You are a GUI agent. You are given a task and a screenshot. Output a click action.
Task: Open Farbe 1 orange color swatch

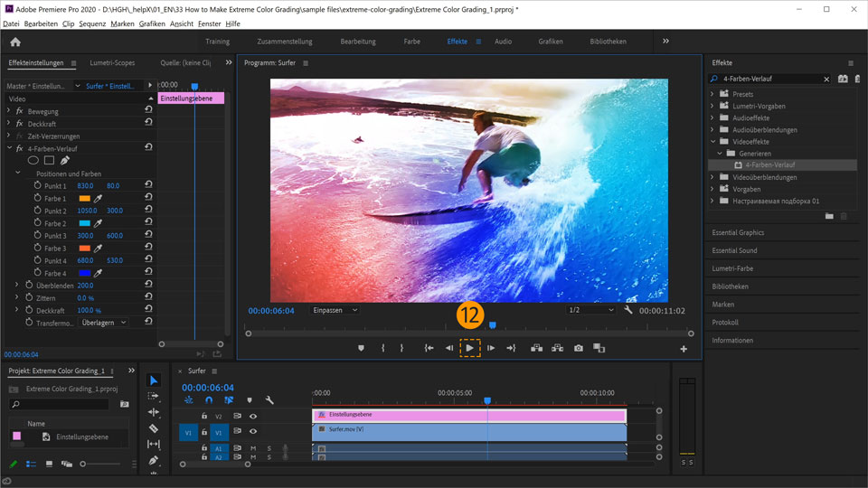[85, 198]
